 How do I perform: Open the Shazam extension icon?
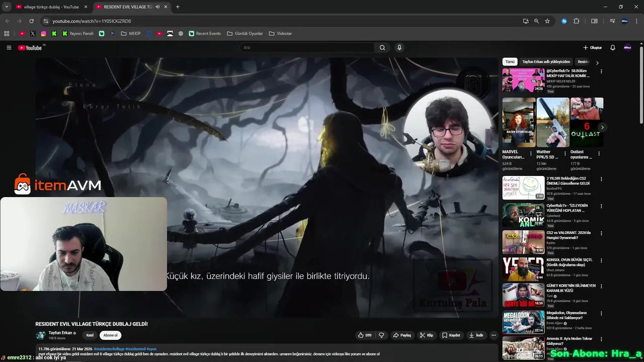pyautogui.click(x=564, y=21)
